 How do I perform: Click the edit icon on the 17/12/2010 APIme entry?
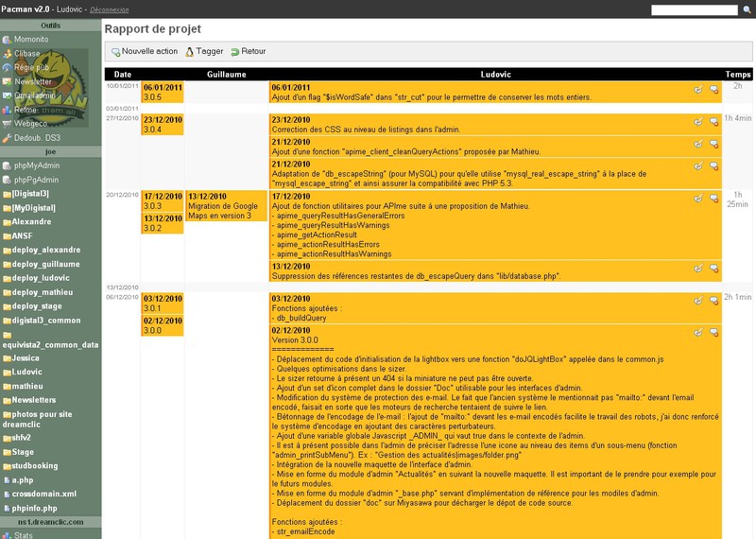698,199
